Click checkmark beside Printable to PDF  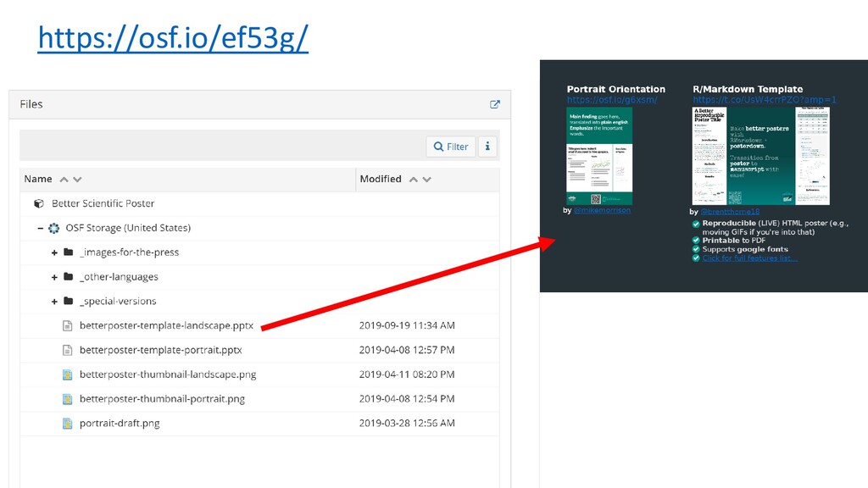[x=696, y=241]
